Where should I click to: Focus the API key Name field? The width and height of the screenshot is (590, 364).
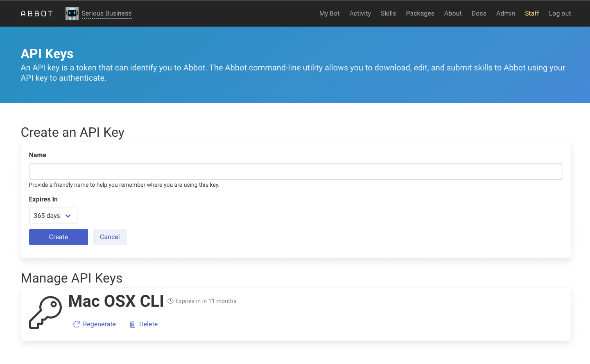[x=296, y=172]
